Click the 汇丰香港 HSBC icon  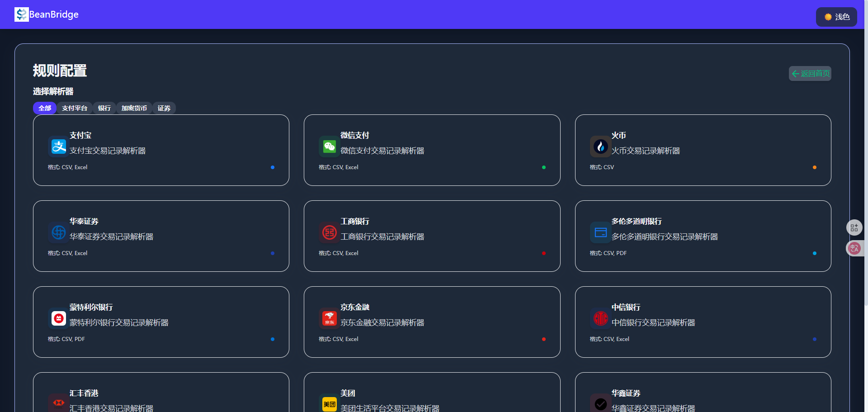point(59,403)
